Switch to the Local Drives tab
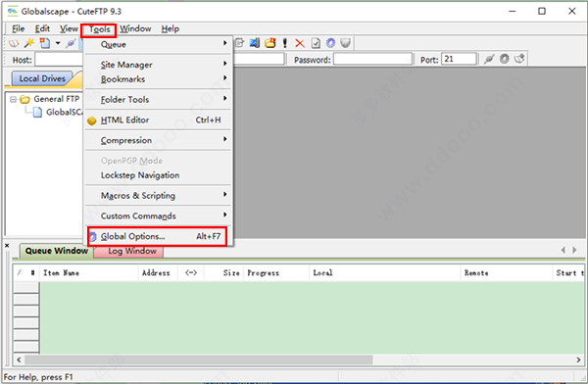This screenshot has width=588, height=384. pyautogui.click(x=42, y=78)
